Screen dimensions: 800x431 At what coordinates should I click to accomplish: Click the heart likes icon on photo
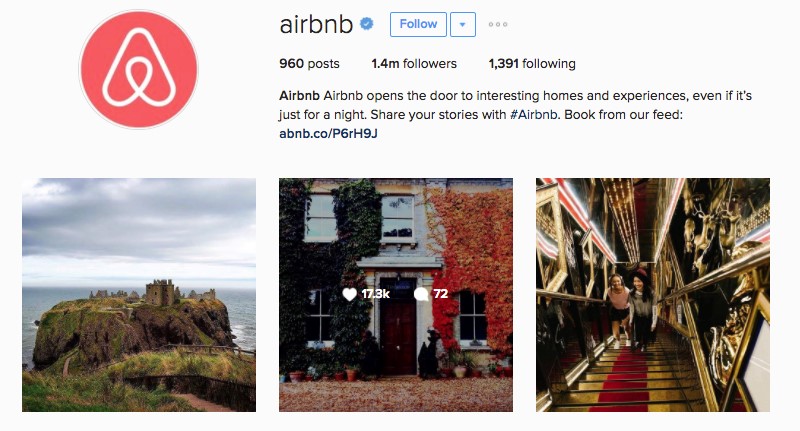349,294
